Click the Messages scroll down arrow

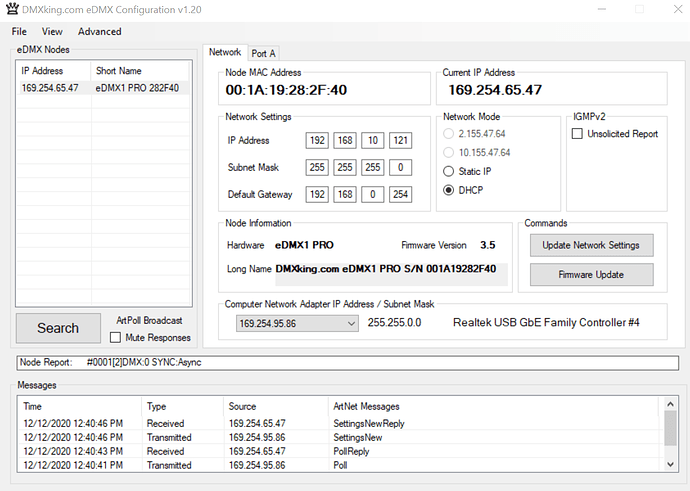pos(670,464)
